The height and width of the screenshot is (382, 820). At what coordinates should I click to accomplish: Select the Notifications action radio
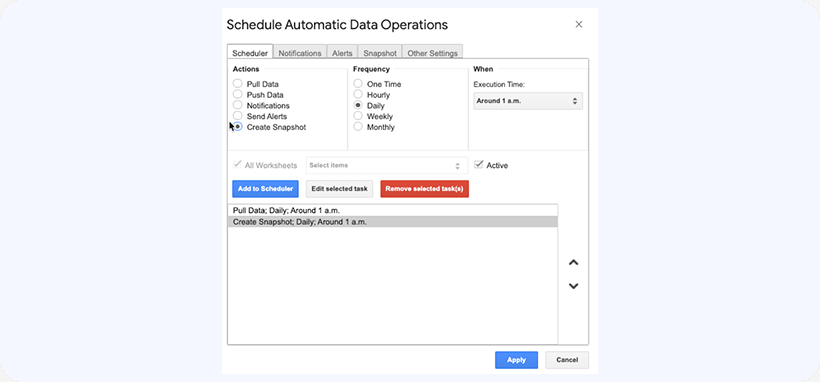tap(238, 105)
